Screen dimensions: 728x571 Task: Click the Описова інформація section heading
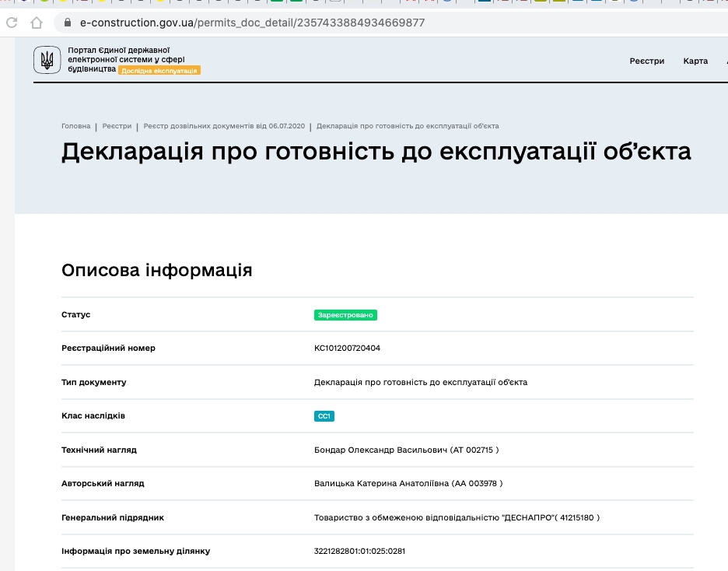pyautogui.click(x=157, y=270)
